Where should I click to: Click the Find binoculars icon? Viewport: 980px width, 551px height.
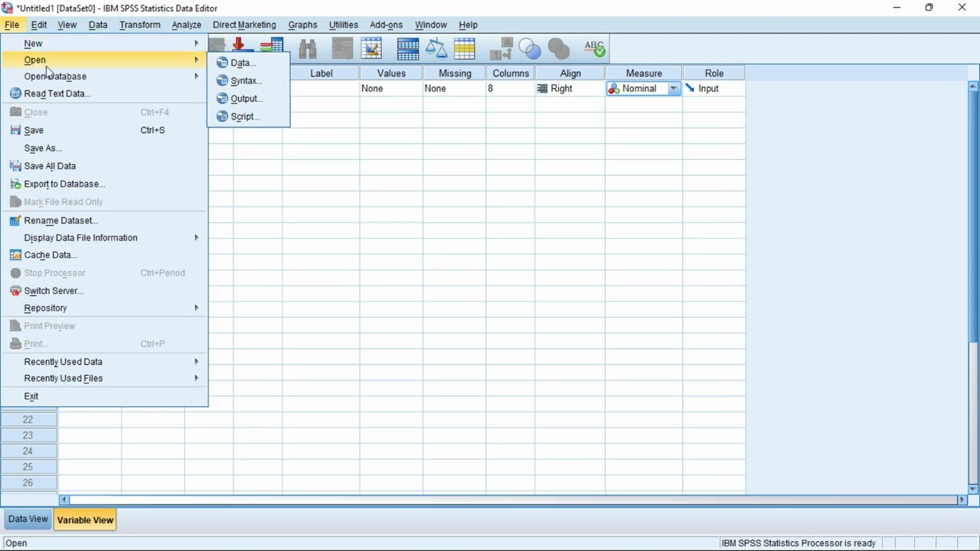308,50
